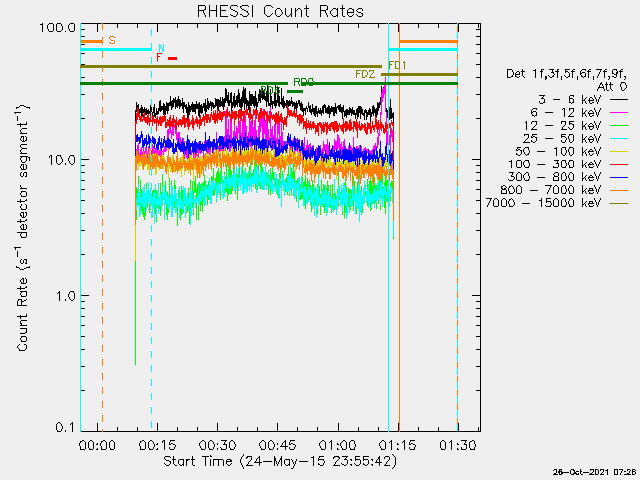Click the olive 7000 - 15000 keV legend line

619,203
